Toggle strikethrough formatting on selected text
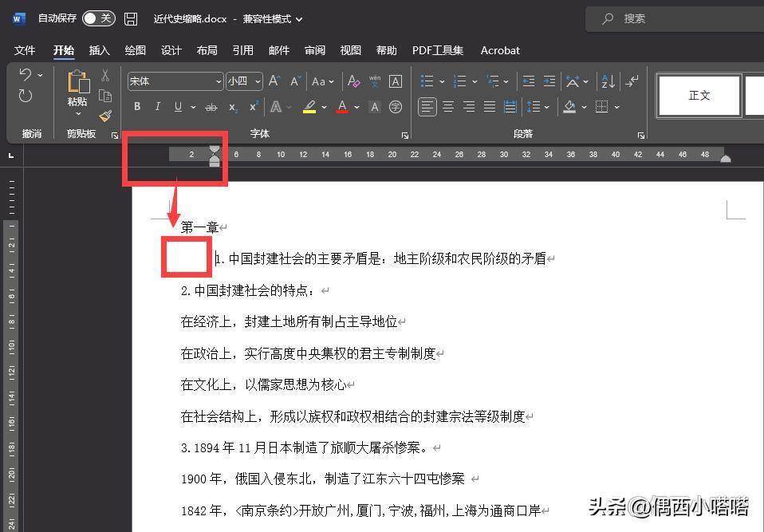Image resolution: width=764 pixels, height=532 pixels. tap(212, 106)
